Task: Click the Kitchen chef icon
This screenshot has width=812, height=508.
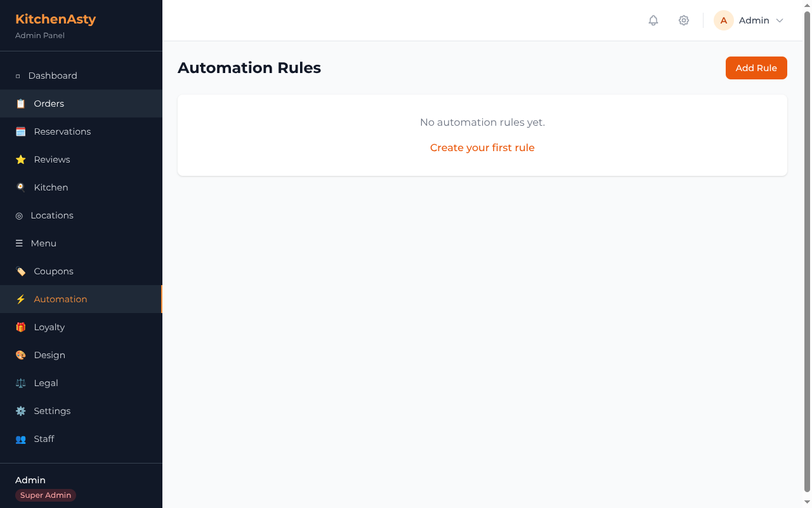Action: (x=21, y=187)
